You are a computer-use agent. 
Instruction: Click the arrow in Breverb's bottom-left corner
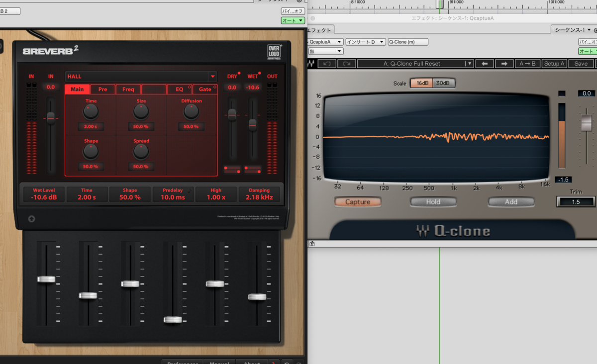tap(31, 218)
